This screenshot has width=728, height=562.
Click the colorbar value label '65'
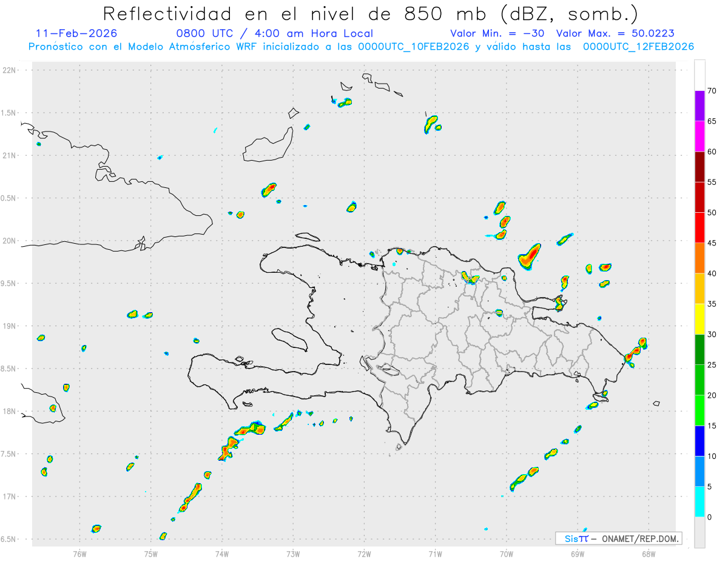pyautogui.click(x=712, y=121)
